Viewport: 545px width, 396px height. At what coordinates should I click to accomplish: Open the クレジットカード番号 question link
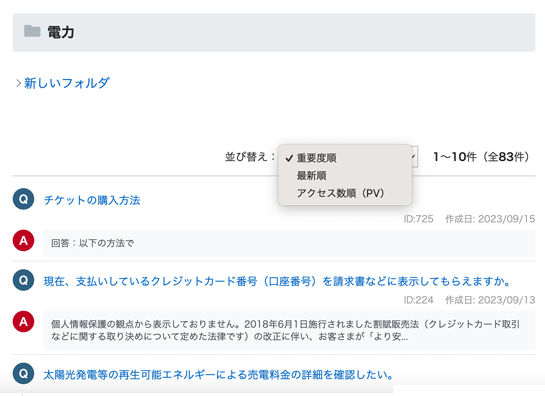coord(277,281)
